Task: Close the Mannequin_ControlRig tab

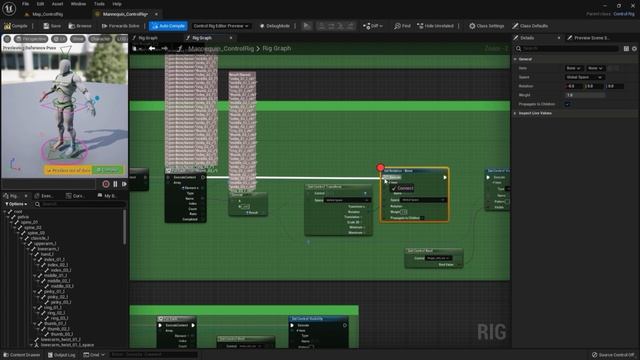Action: pos(156,14)
